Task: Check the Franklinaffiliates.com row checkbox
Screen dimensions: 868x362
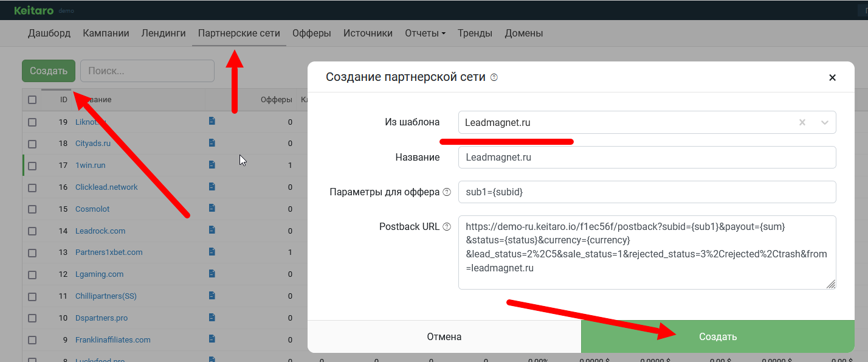Action: [32, 340]
